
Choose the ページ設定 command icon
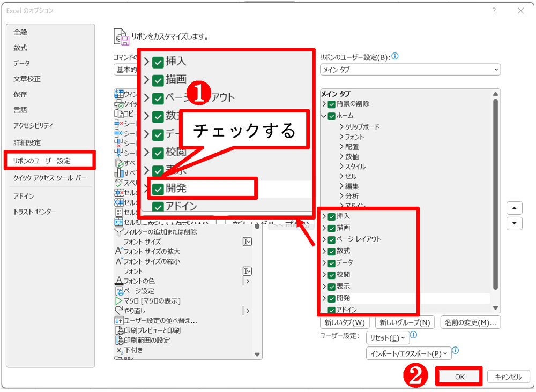(x=119, y=291)
